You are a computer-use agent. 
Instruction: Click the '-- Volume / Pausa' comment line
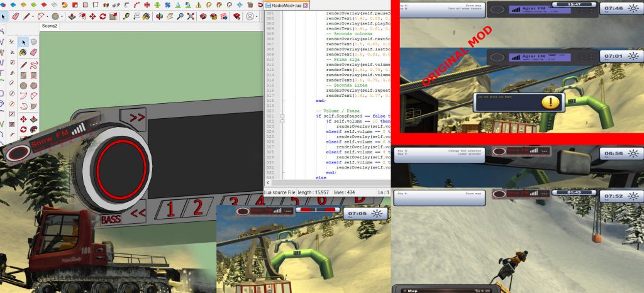[338, 111]
